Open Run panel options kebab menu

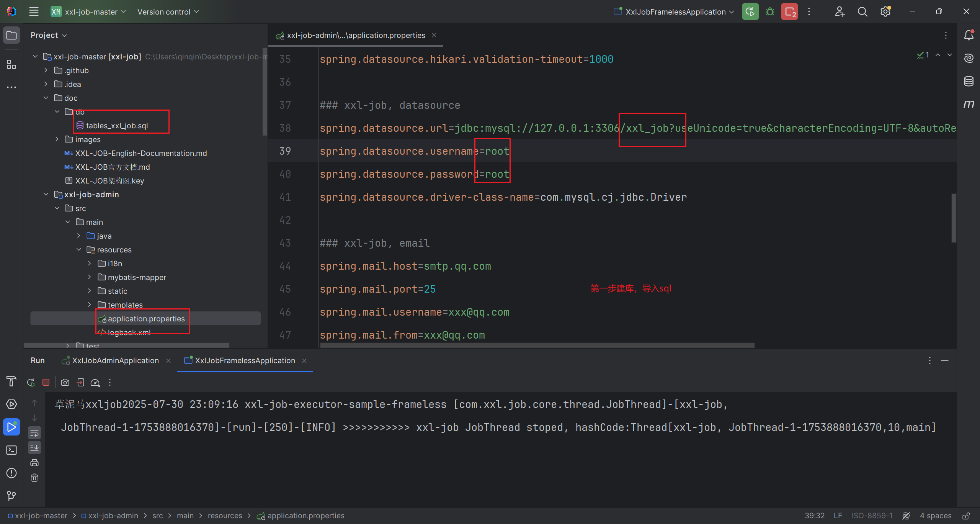[930, 361]
